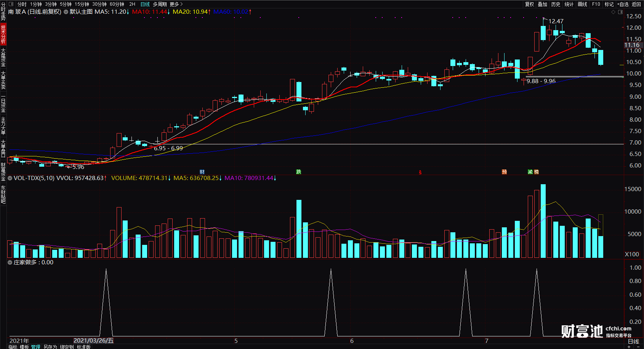Open 大盘资金 sidebar tab
Image resolution: width=644 pixels, height=349 pixels.
3,57
